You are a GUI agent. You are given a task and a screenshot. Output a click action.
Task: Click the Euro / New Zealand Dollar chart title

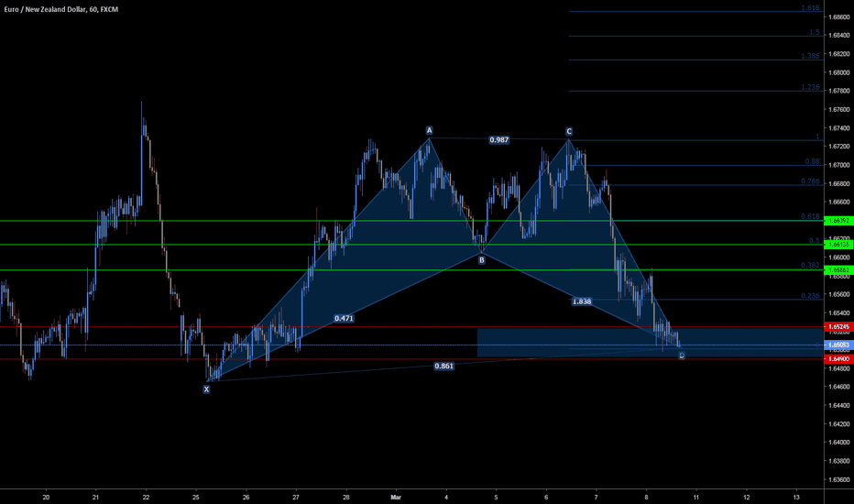tap(60, 9)
